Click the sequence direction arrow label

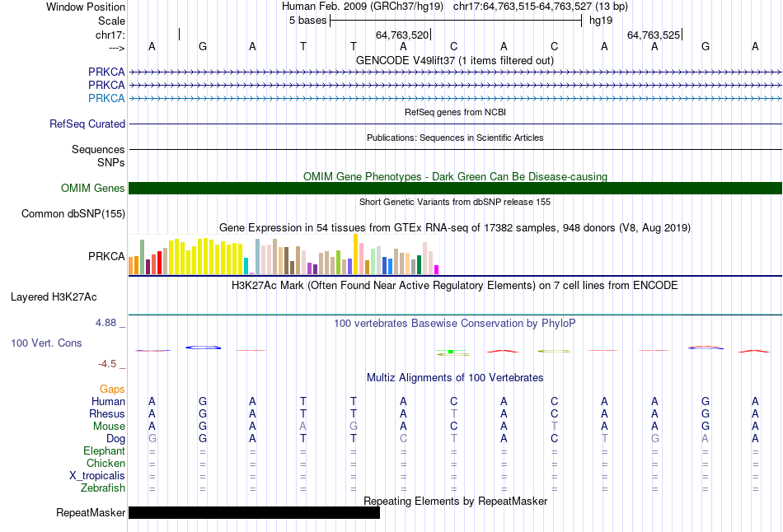[117, 48]
